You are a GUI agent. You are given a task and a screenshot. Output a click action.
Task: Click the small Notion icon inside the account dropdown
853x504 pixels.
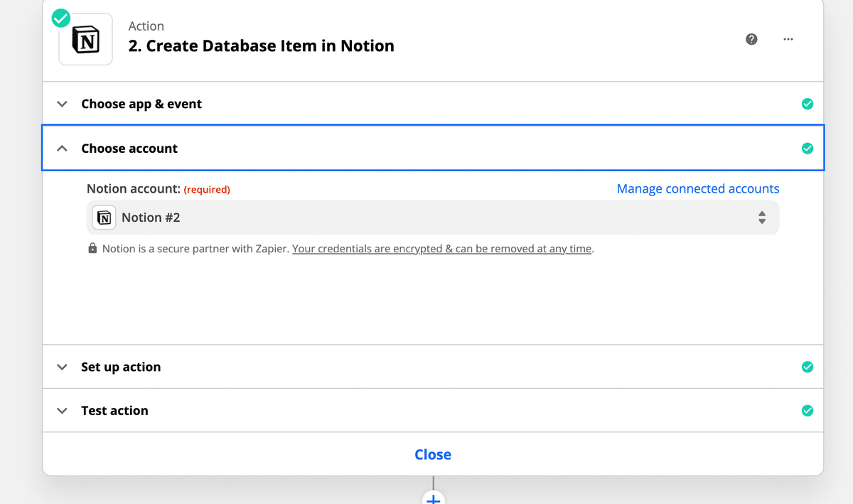click(104, 218)
